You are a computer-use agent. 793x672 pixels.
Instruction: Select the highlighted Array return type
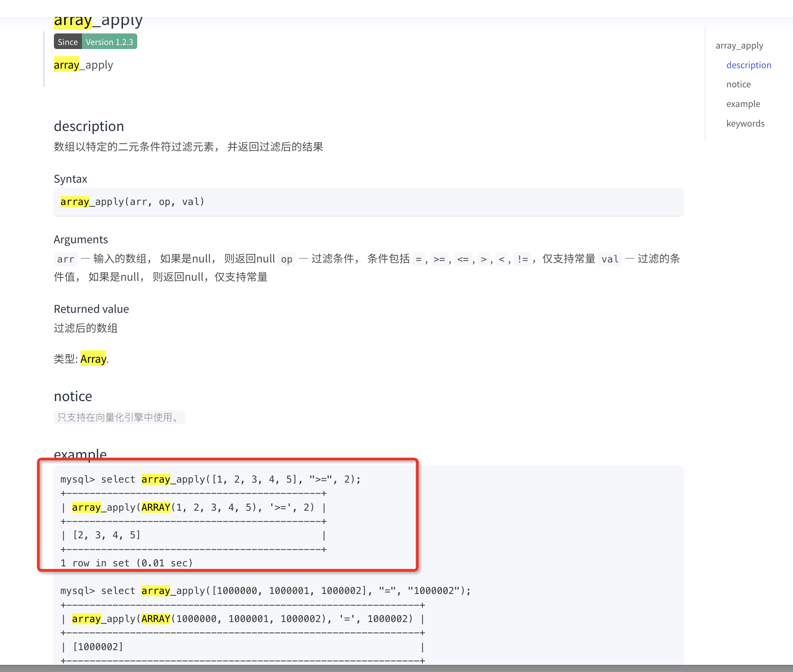[93, 359]
